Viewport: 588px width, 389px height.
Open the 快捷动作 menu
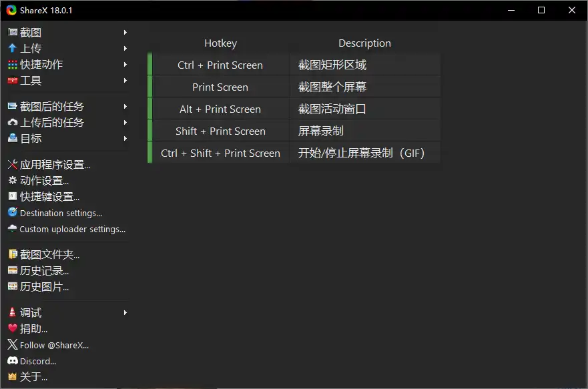click(67, 65)
